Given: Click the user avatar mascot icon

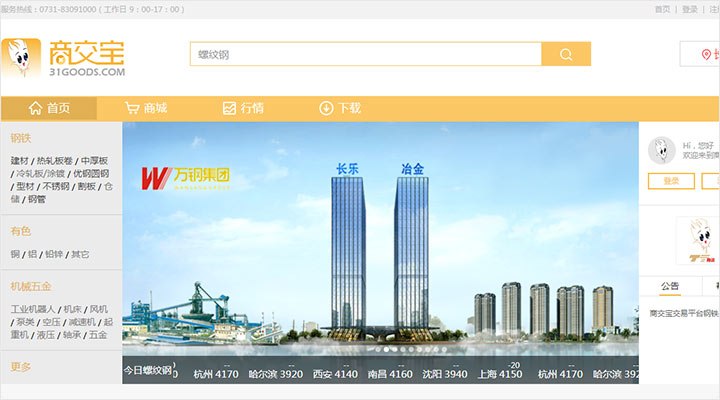Looking at the screenshot, I should point(661,150).
